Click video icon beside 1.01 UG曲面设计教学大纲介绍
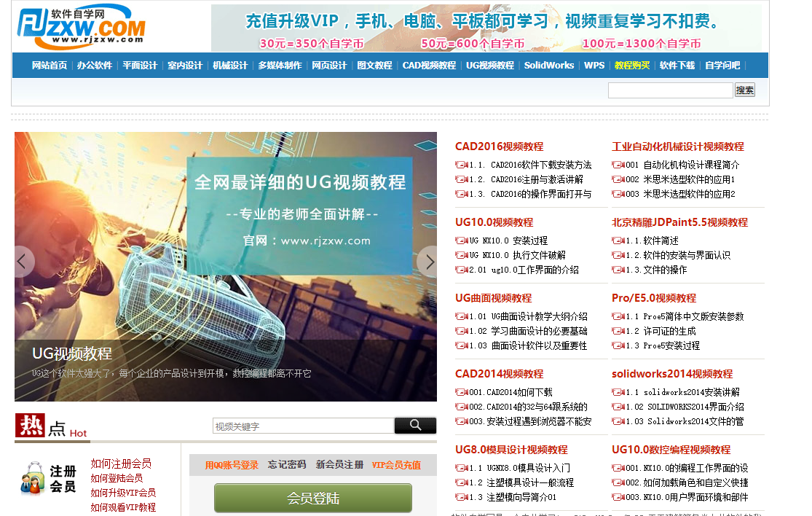Image resolution: width=812 pixels, height=516 pixels. tap(462, 316)
